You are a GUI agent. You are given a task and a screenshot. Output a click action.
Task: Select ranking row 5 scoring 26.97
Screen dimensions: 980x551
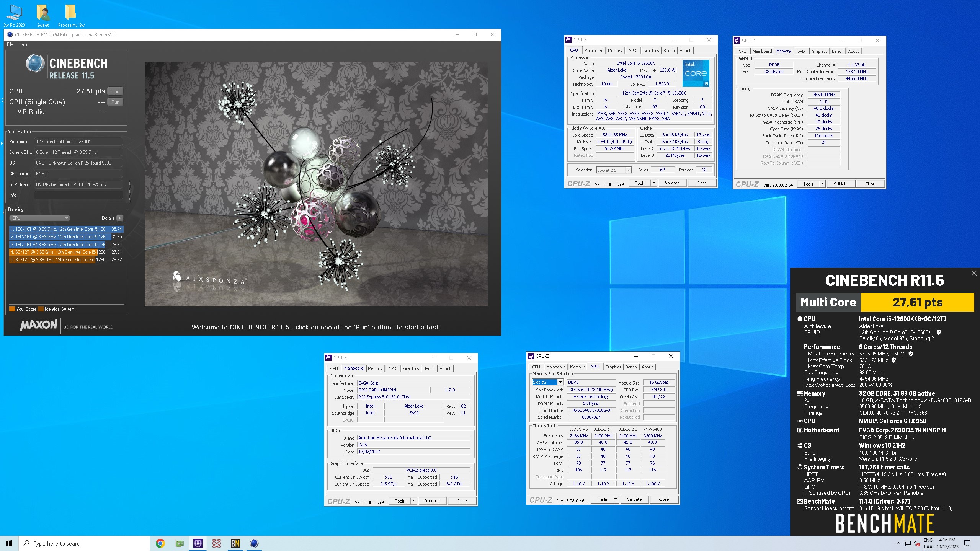66,260
